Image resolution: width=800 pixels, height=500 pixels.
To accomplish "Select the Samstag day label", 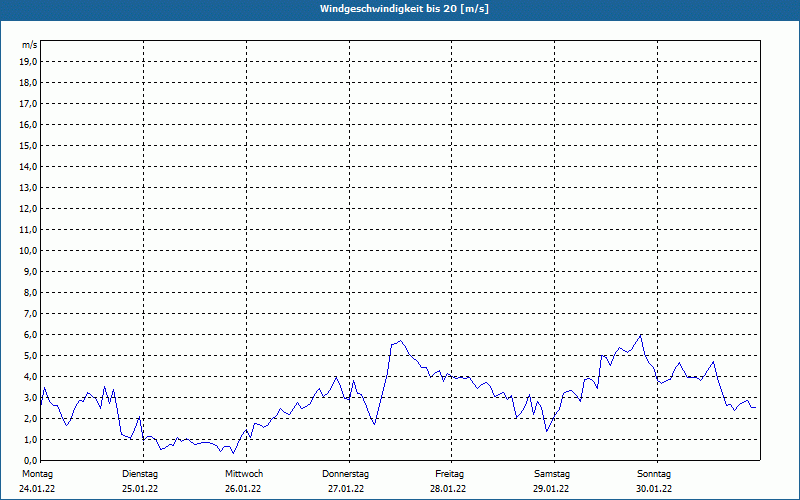I will 552,474.
